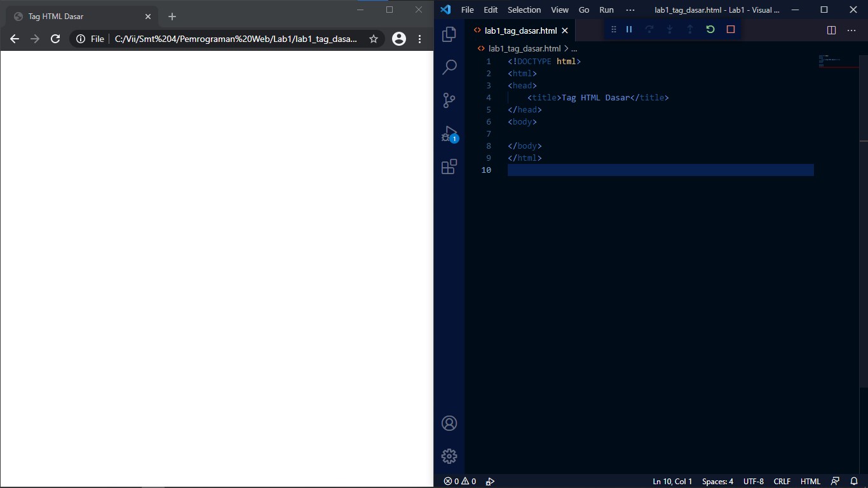Open the Manage settings gear
The width and height of the screenshot is (868, 488).
(x=449, y=456)
